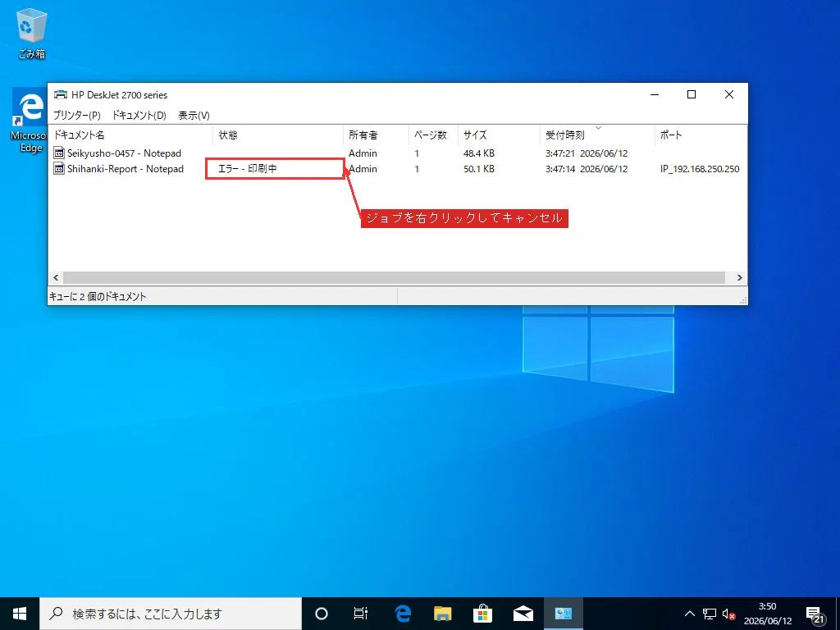Open the ドキュメント(D) menu
This screenshot has height=630, width=840.
pos(139,115)
